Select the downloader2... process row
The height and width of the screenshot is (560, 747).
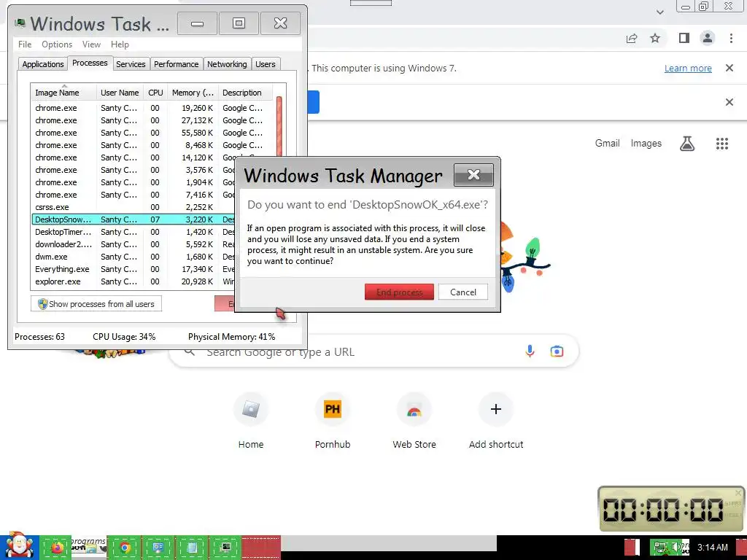pos(133,244)
